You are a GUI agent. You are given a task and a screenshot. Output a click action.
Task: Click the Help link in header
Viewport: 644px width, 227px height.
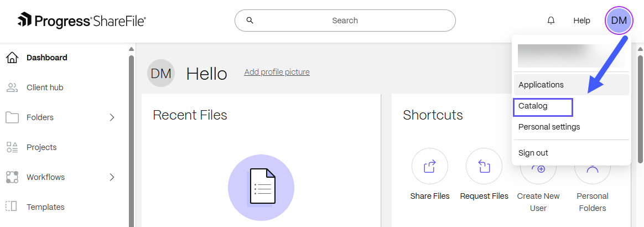coord(581,20)
